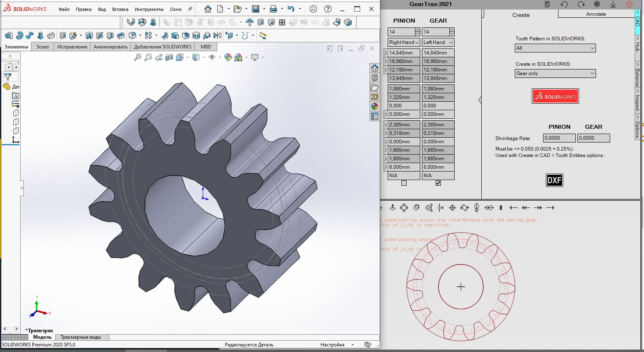Open the Right Hand pinion dropdown
The image size is (644, 352).
[x=404, y=42]
